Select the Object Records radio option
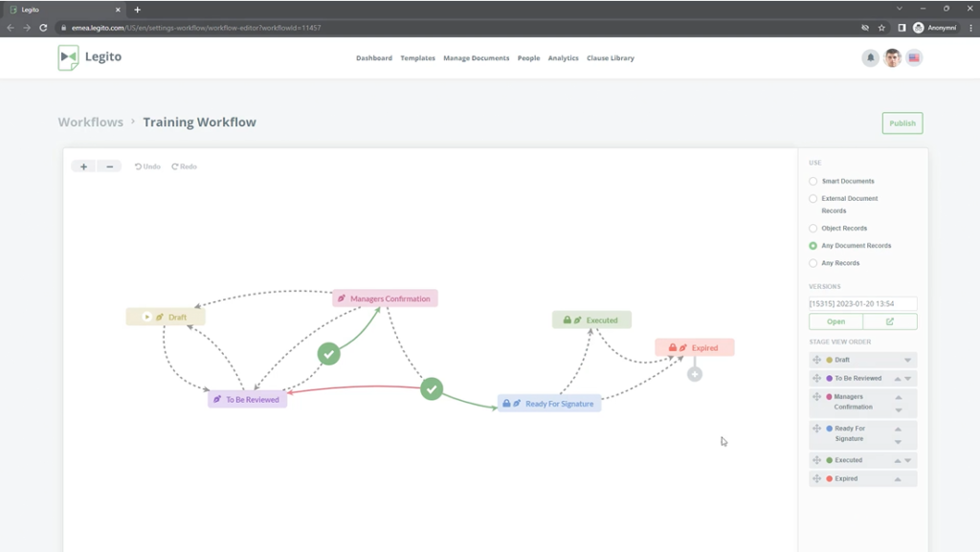Screen dimensions: 980x552 coord(813,229)
